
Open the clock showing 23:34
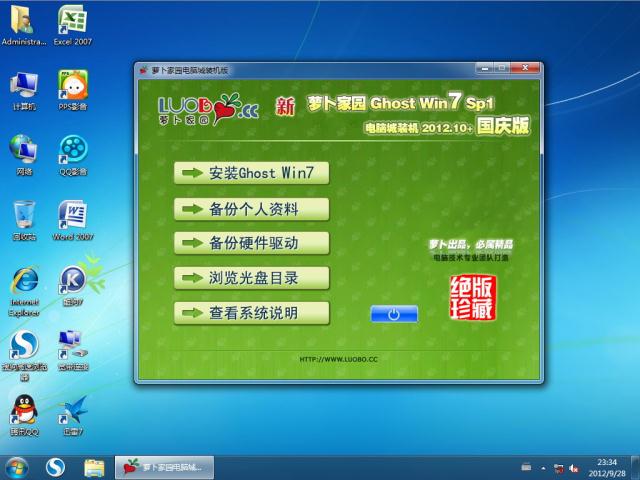(x=607, y=468)
